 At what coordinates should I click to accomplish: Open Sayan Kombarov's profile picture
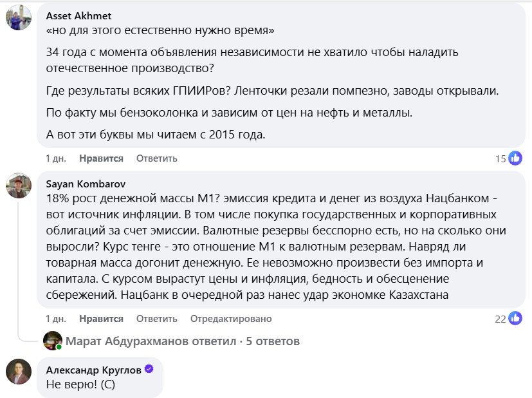pyautogui.click(x=19, y=185)
